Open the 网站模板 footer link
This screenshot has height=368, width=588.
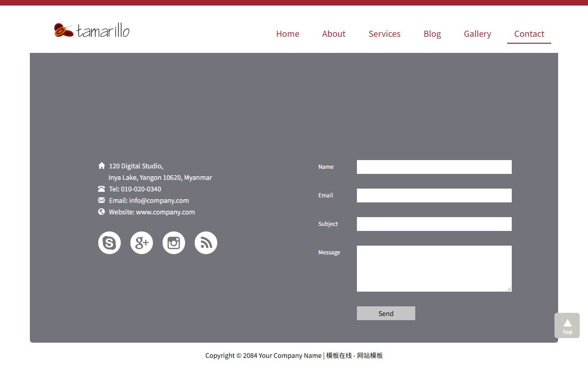point(370,356)
